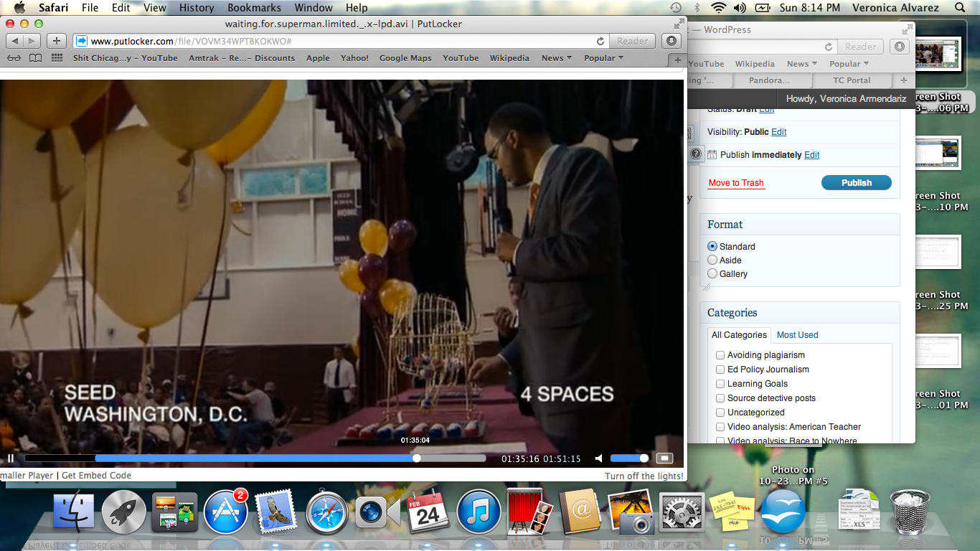
Task: Click the add bookmark plus button
Action: point(57,41)
